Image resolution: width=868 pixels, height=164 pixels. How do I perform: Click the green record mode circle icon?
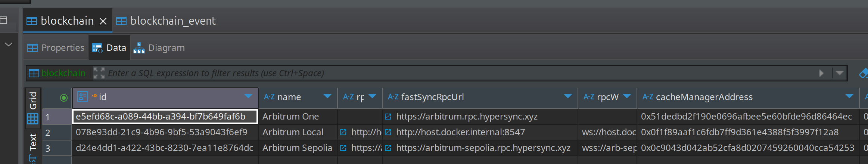(x=64, y=98)
